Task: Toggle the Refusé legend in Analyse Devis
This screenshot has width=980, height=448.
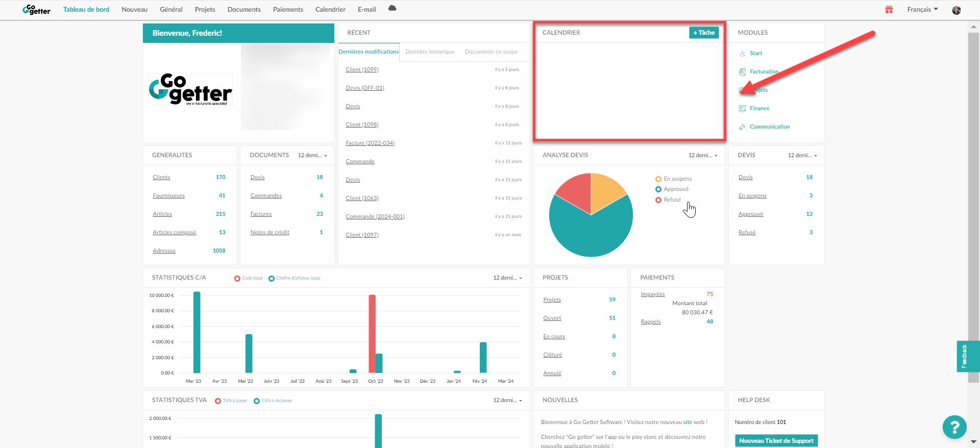Action: (668, 200)
